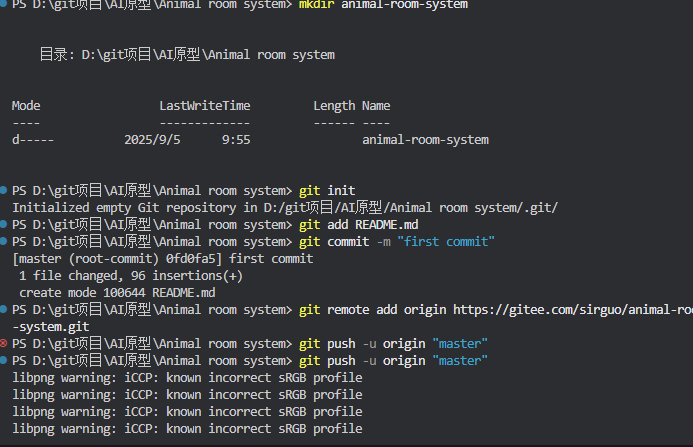Image resolution: width=693 pixels, height=447 pixels.
Task: Click the '目录: D:\git项目\AI原型\Animal room system' line
Action: [187, 55]
